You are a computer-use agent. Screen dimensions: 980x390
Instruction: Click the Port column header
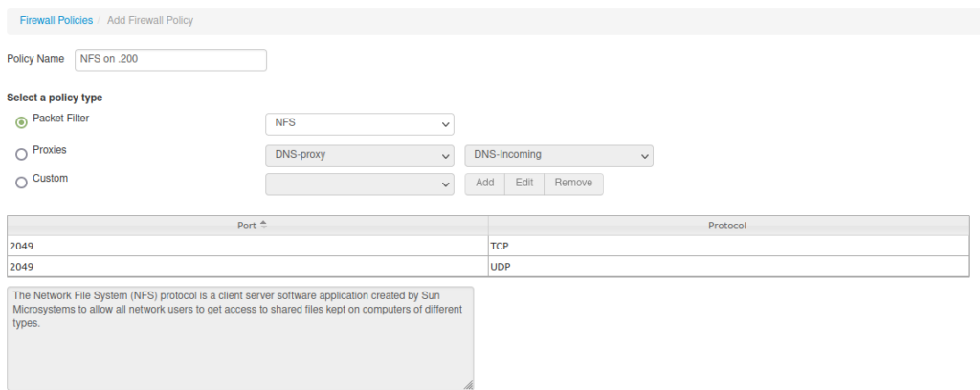tap(248, 226)
